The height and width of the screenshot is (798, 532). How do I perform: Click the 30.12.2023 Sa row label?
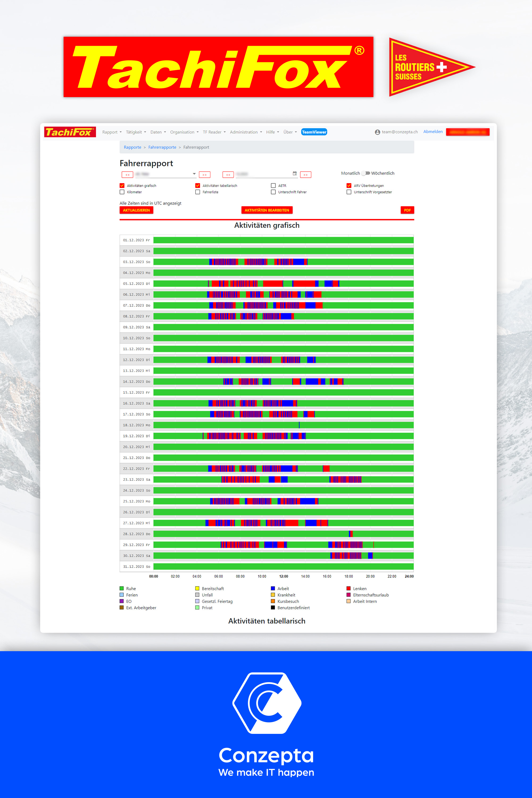pos(136,555)
